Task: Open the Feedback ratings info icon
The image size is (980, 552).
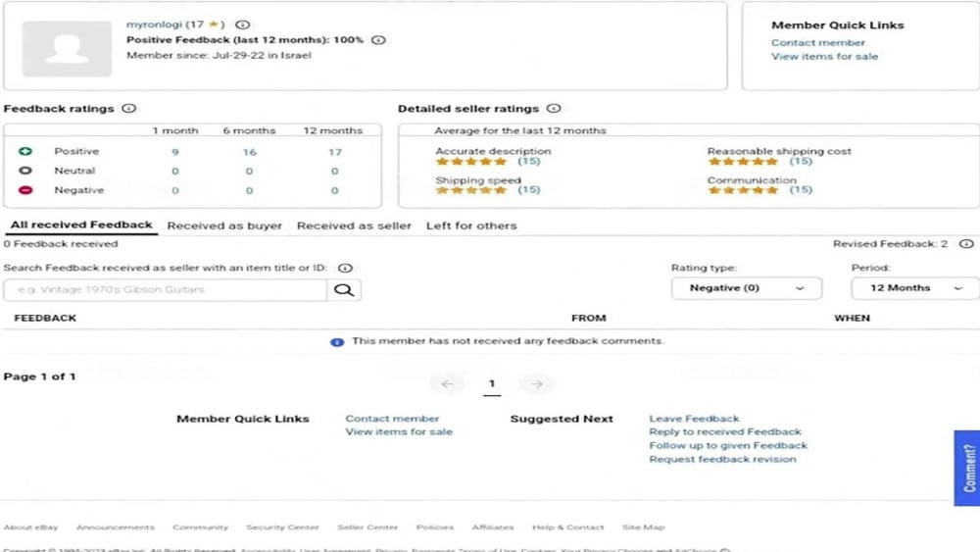Action: (x=128, y=108)
